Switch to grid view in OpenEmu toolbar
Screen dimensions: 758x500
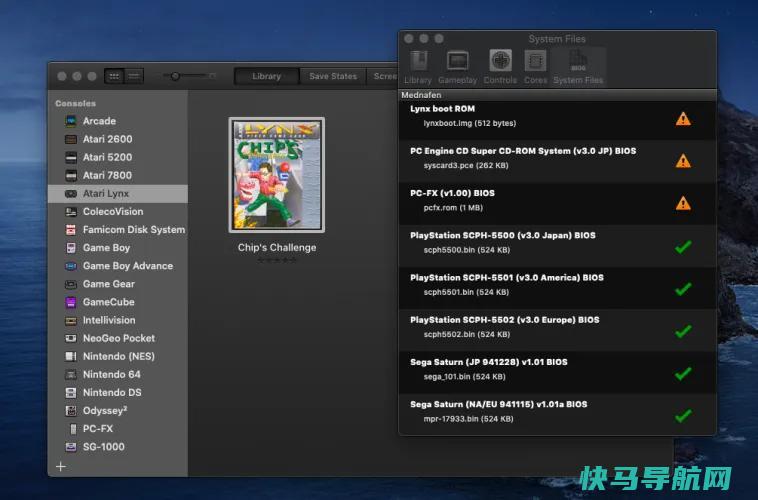[x=114, y=76]
